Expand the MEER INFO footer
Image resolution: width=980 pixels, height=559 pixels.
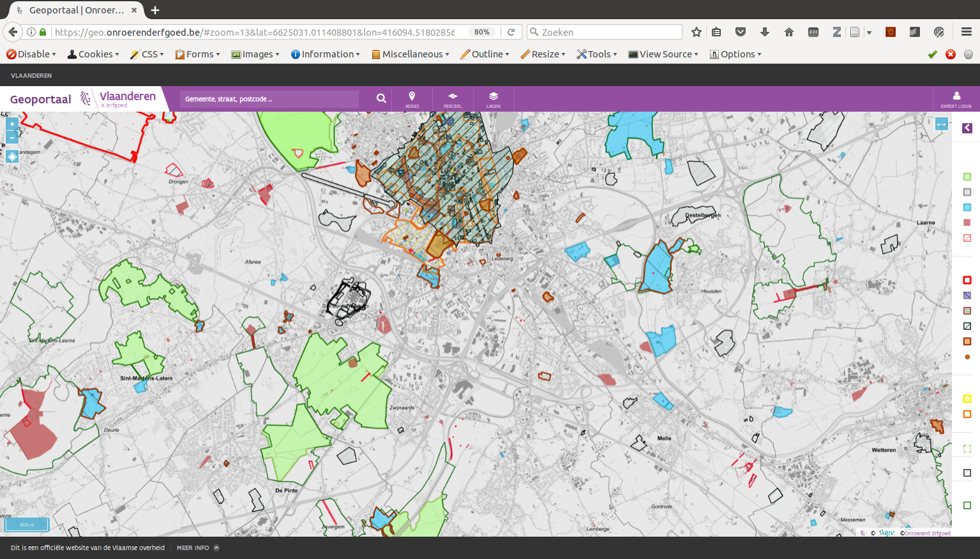198,548
